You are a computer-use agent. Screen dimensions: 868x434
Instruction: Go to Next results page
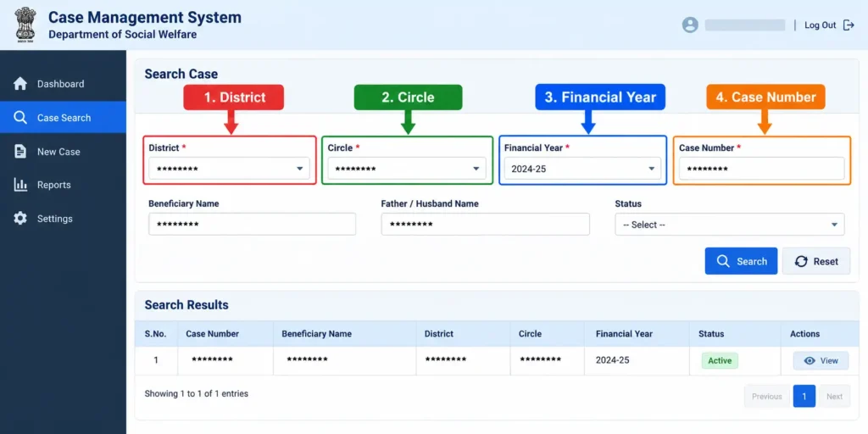point(834,397)
